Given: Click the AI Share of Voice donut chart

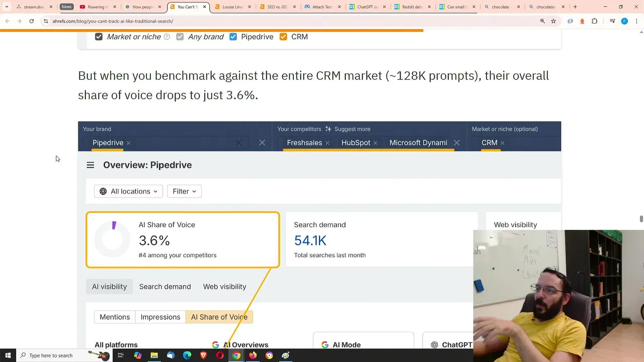Looking at the screenshot, I should [x=113, y=240].
